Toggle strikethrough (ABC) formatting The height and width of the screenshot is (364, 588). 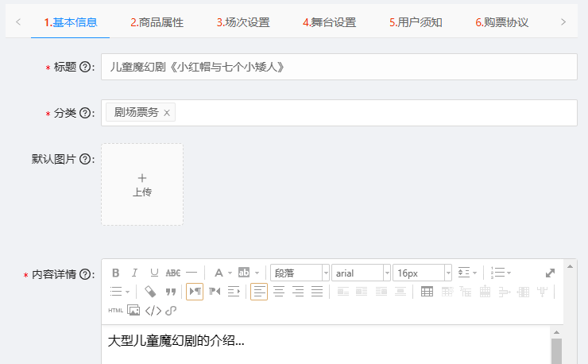coord(173,273)
